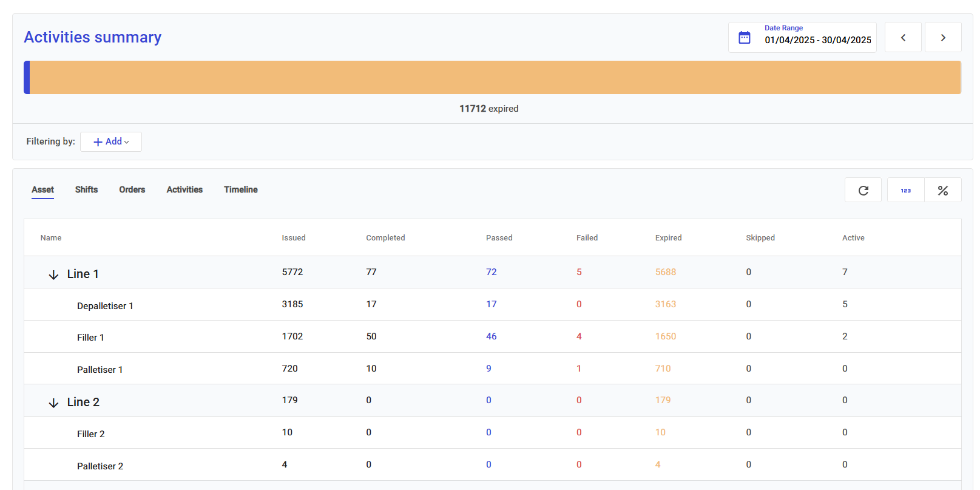Collapse the Line 2 row
The width and height of the screenshot is (980, 490).
coord(53,403)
